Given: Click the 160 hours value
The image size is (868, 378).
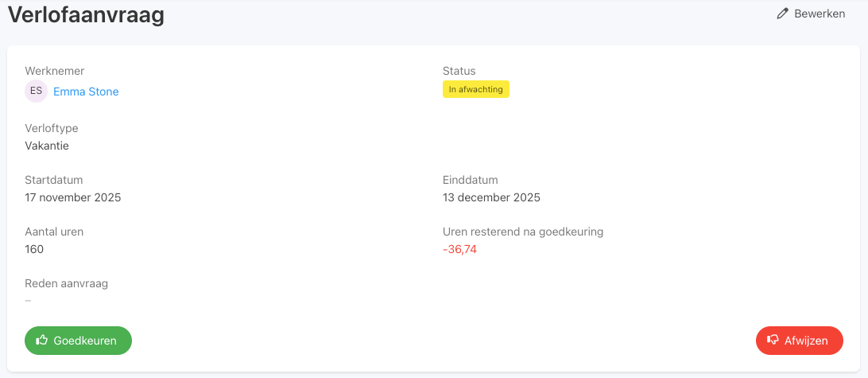Looking at the screenshot, I should click(34, 249).
